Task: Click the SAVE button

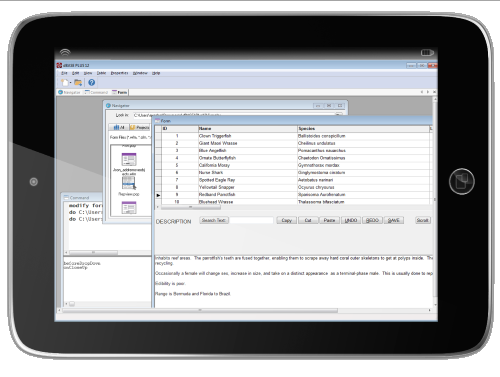Action: click(394, 220)
